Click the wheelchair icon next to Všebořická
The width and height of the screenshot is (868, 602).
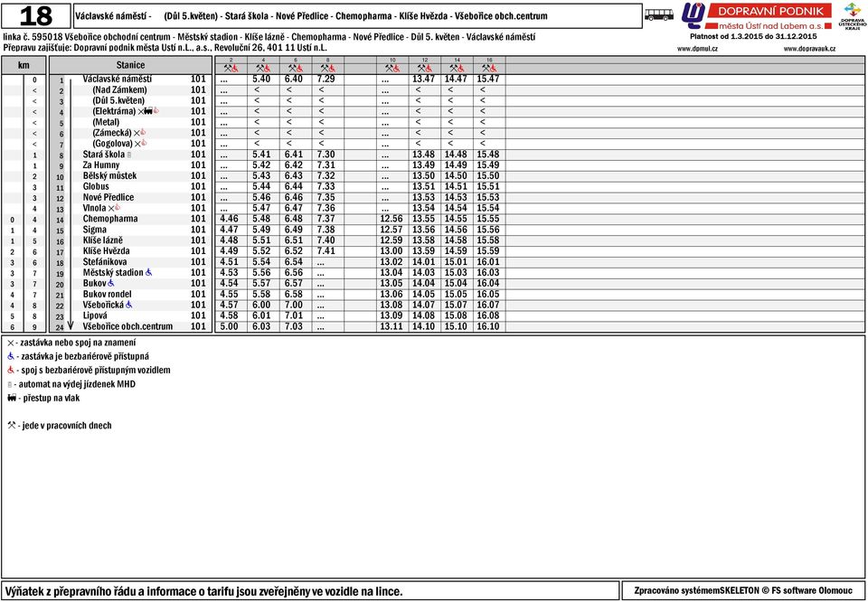coord(129,305)
